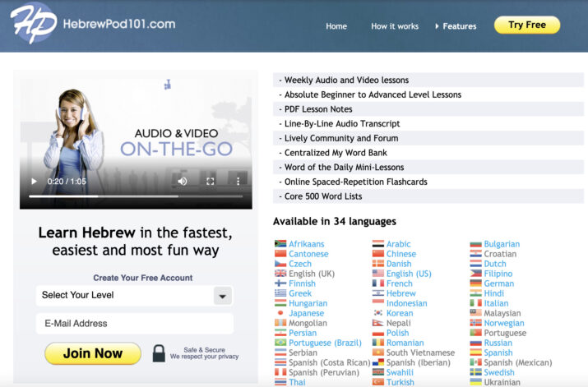Click the Croatian entry
This screenshot has height=387, width=588.
[500, 254]
